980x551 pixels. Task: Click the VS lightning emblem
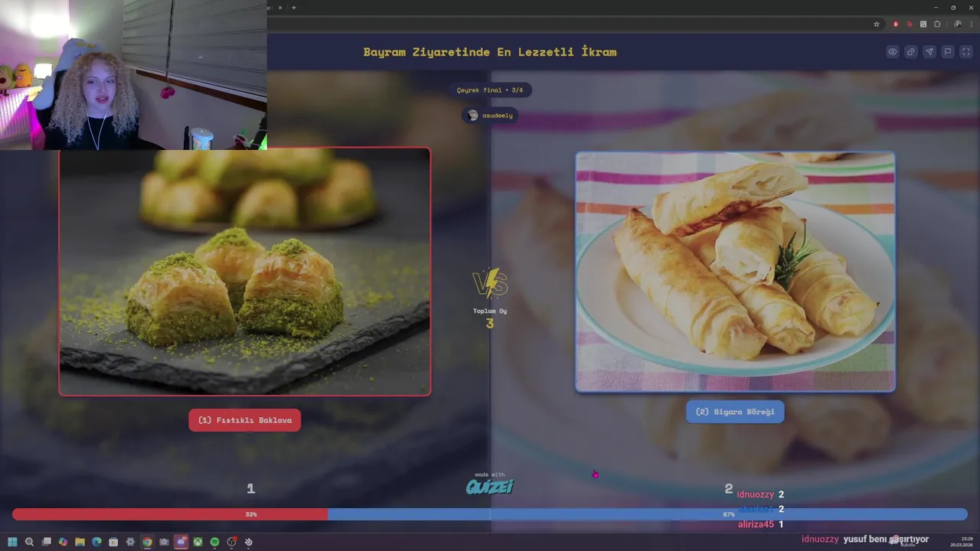490,283
